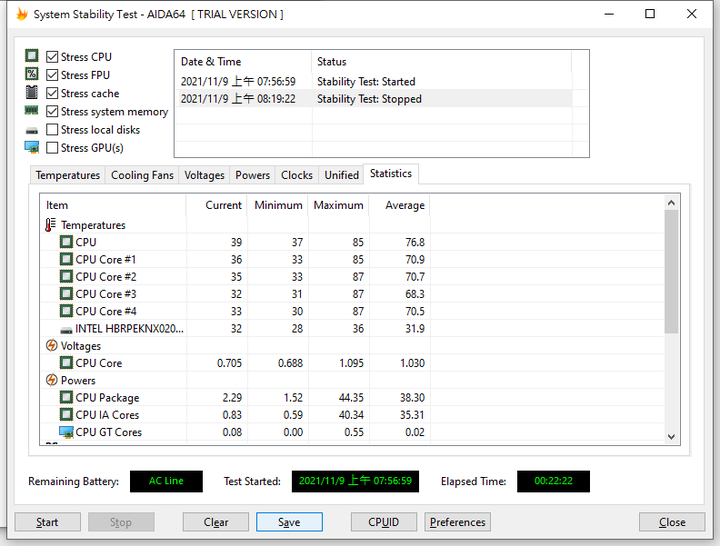Click the Date & Time column header
The image size is (720, 546).
(x=243, y=62)
